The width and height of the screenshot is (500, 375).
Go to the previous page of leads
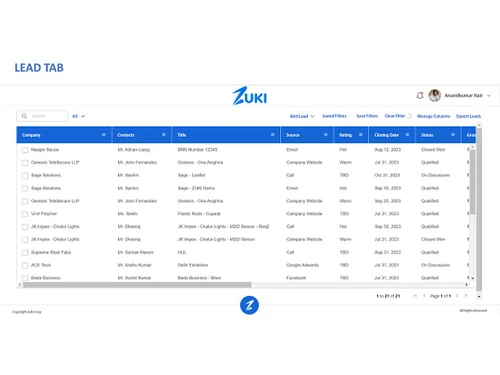point(424,296)
